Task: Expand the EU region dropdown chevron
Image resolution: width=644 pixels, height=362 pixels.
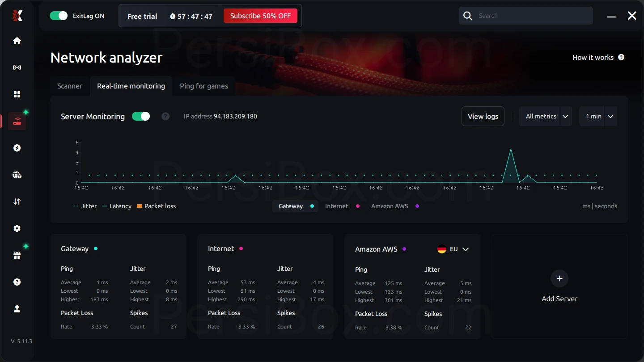Action: click(466, 249)
